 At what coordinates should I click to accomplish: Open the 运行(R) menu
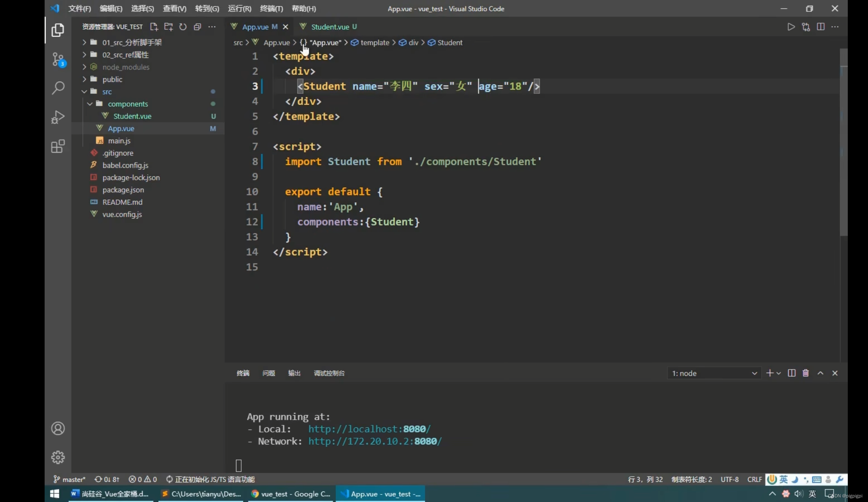(239, 9)
